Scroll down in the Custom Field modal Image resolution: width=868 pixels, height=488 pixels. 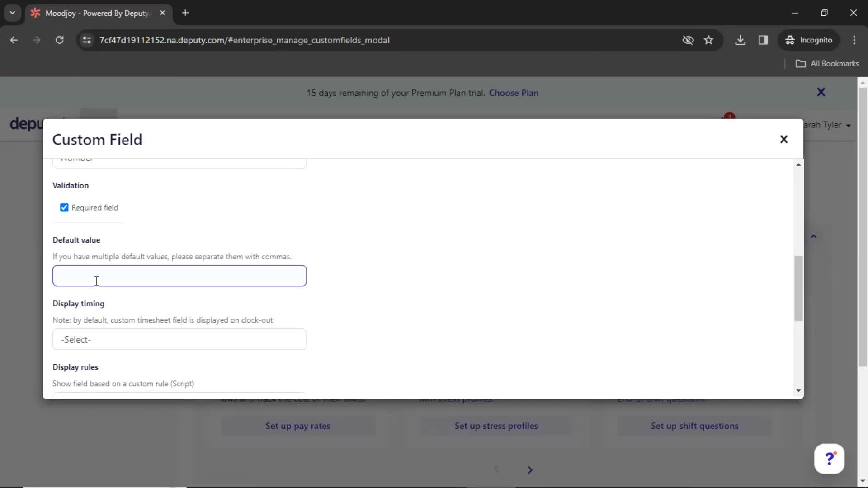797,390
